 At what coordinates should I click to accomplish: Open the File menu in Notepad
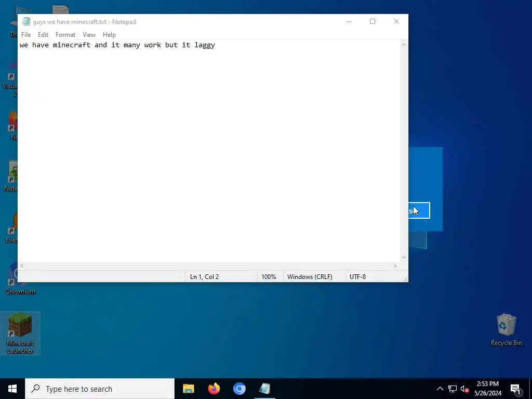point(26,35)
